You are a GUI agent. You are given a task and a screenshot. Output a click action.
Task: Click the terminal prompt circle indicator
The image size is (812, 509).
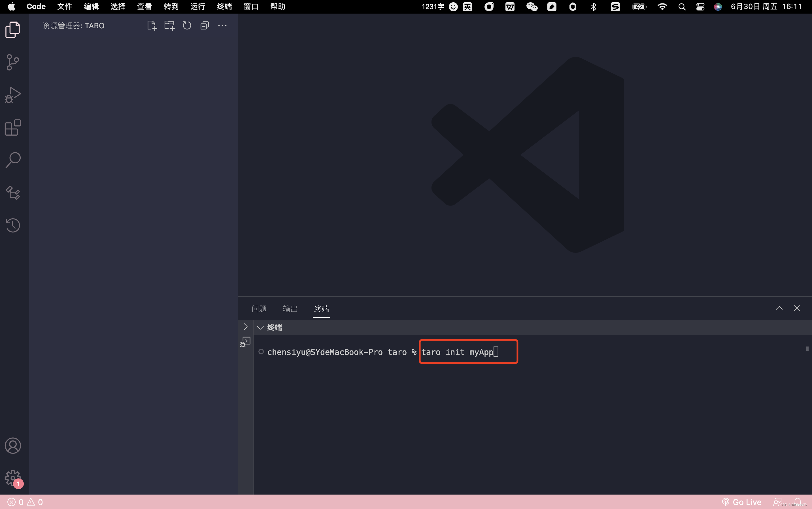click(x=261, y=352)
